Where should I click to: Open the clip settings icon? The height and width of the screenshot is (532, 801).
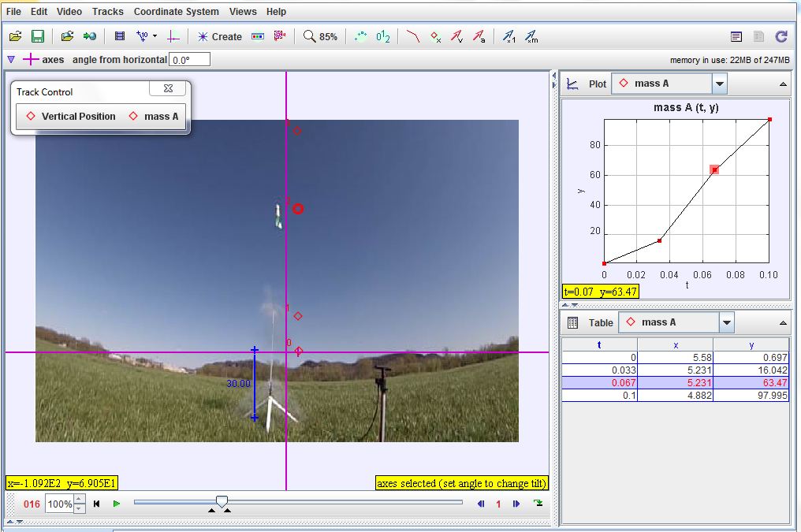(x=120, y=35)
